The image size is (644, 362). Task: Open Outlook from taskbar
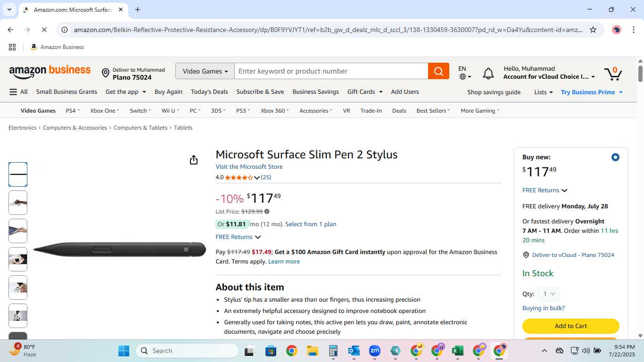tap(354, 351)
